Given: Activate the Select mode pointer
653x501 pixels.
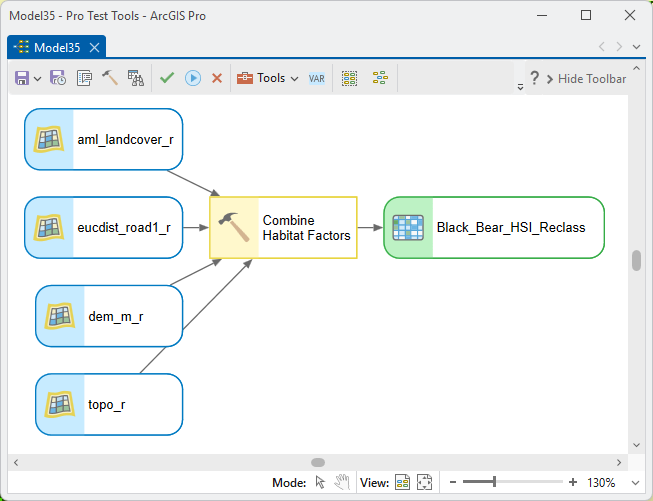Looking at the screenshot, I should (x=320, y=482).
